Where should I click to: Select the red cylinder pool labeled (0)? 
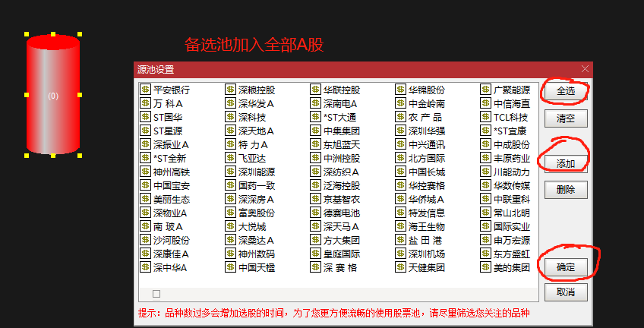53,95
